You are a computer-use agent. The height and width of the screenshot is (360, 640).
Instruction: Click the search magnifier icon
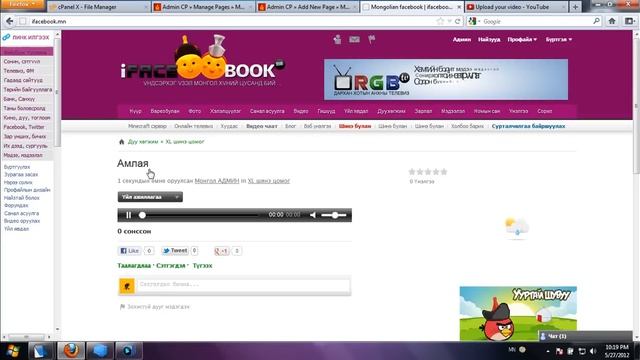tap(596, 21)
